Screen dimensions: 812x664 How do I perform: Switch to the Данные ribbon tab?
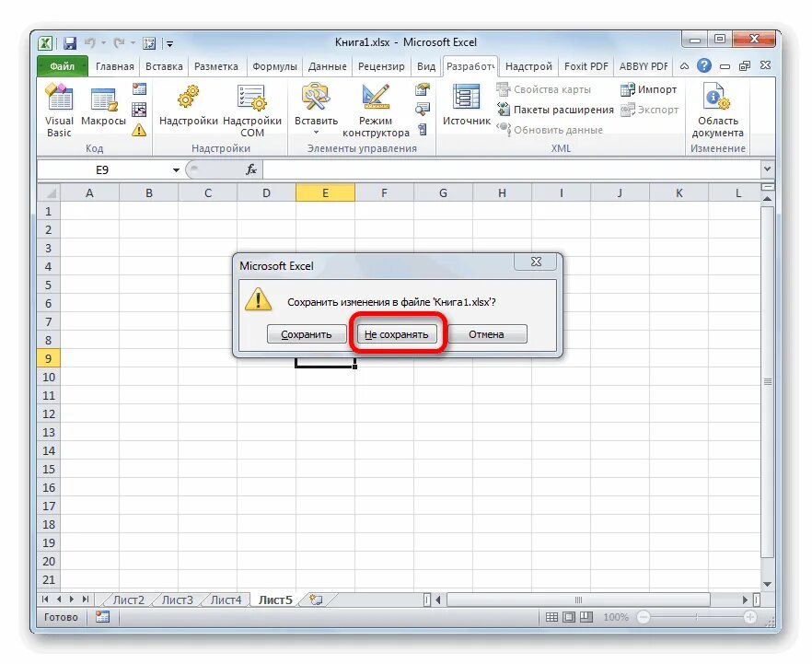[x=328, y=66]
